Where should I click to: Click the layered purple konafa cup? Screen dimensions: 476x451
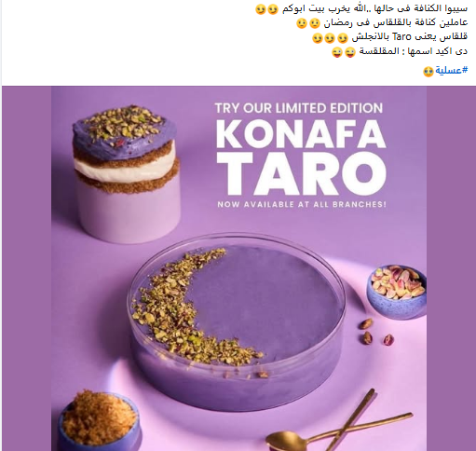pos(127,174)
